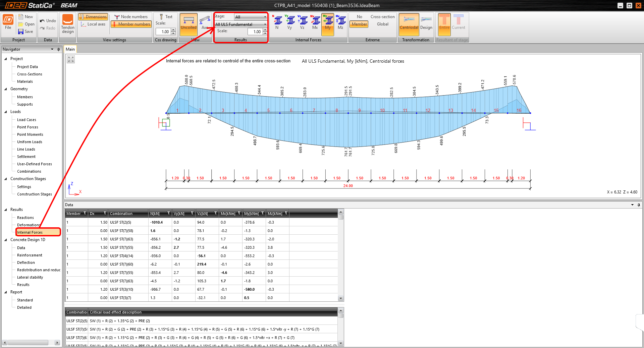Viewport: 644px width, 348px height.
Task: Click the Results Scale input field
Action: [x=255, y=32]
